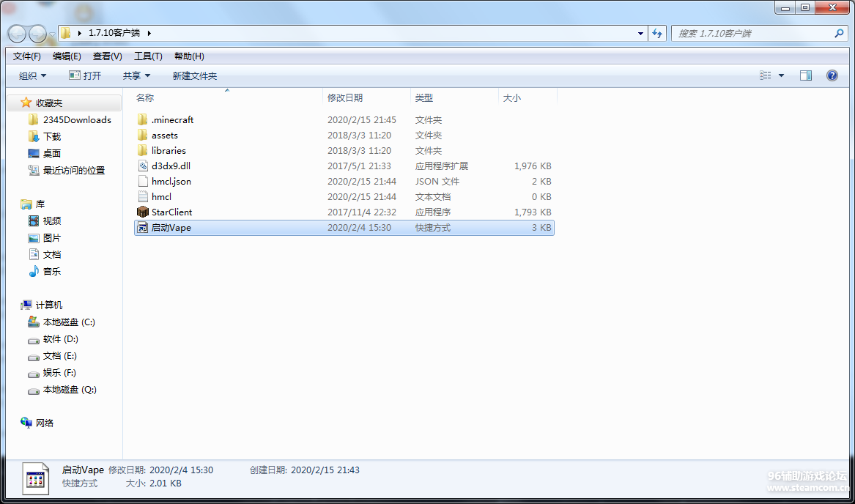855x504 pixels.
Task: Click the 修改日期 column header
Action: pos(345,97)
